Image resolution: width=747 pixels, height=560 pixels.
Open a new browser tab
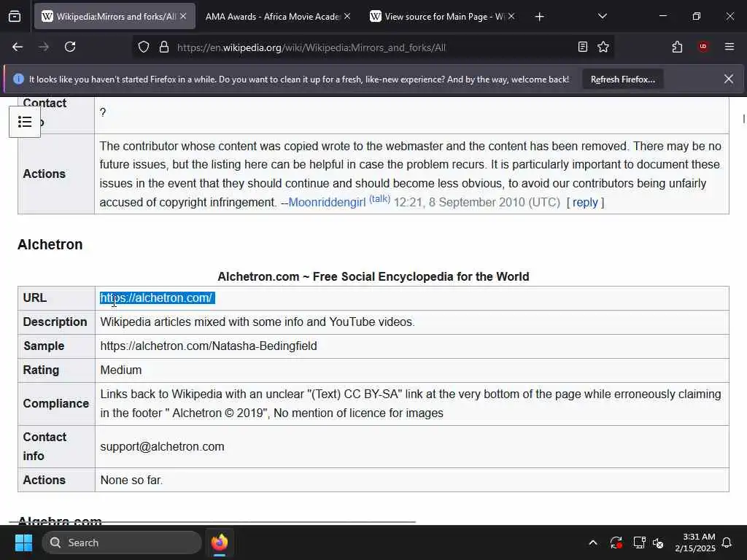click(x=539, y=17)
